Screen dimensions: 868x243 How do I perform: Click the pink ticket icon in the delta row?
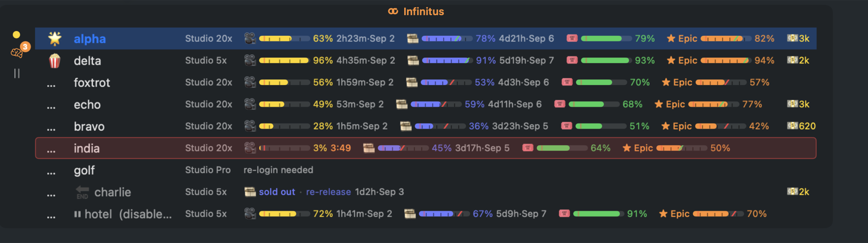pos(572,60)
